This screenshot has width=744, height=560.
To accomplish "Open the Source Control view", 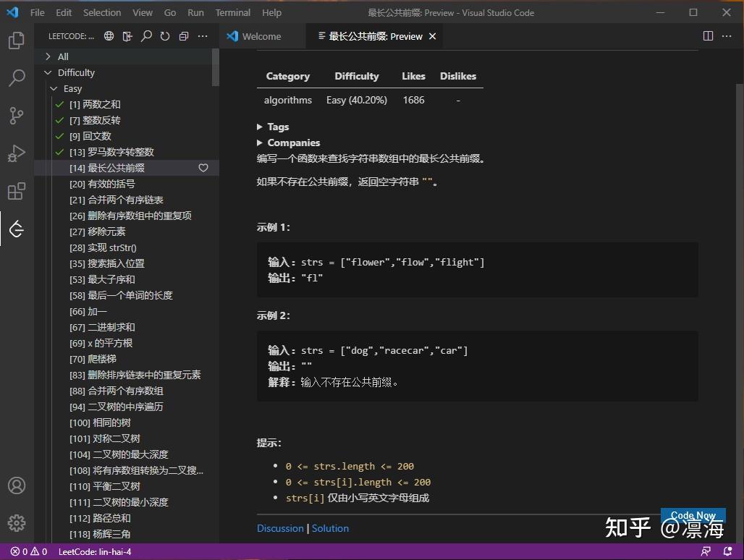I will [x=17, y=116].
